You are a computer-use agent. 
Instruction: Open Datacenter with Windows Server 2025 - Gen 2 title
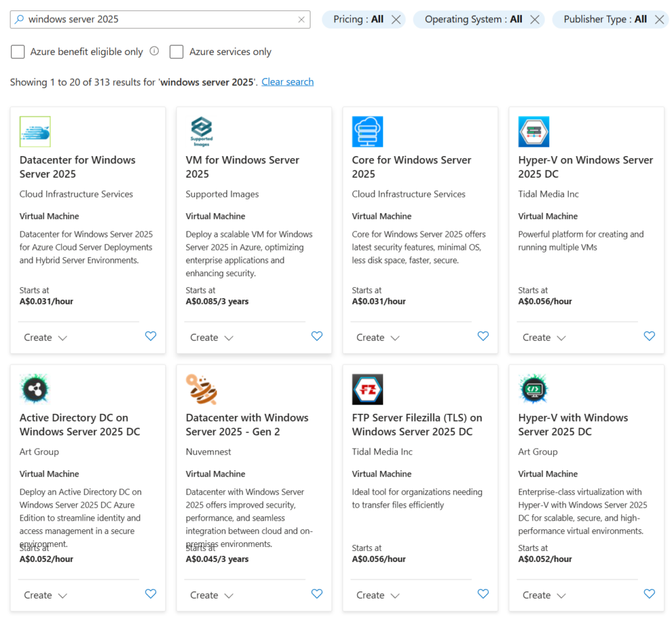click(247, 425)
